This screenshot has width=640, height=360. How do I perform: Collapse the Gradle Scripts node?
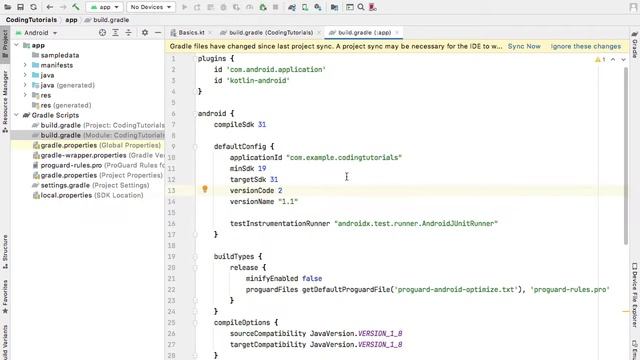[17, 115]
